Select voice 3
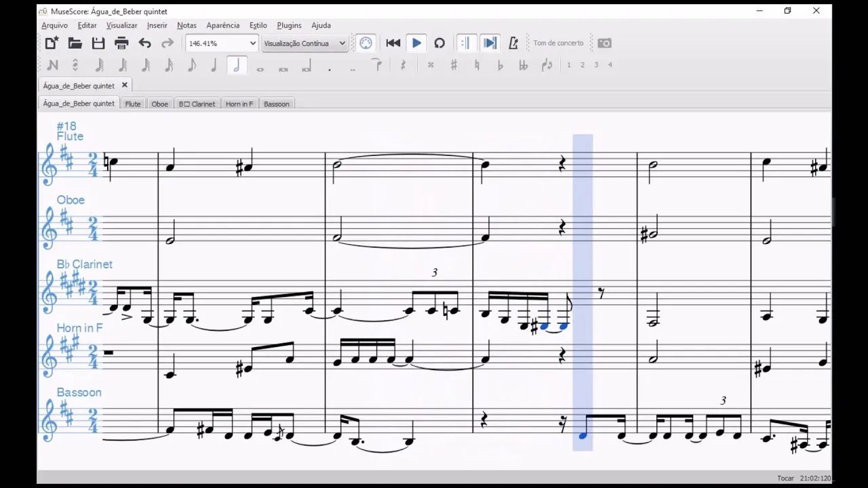The height and width of the screenshot is (488, 868). [x=596, y=65]
